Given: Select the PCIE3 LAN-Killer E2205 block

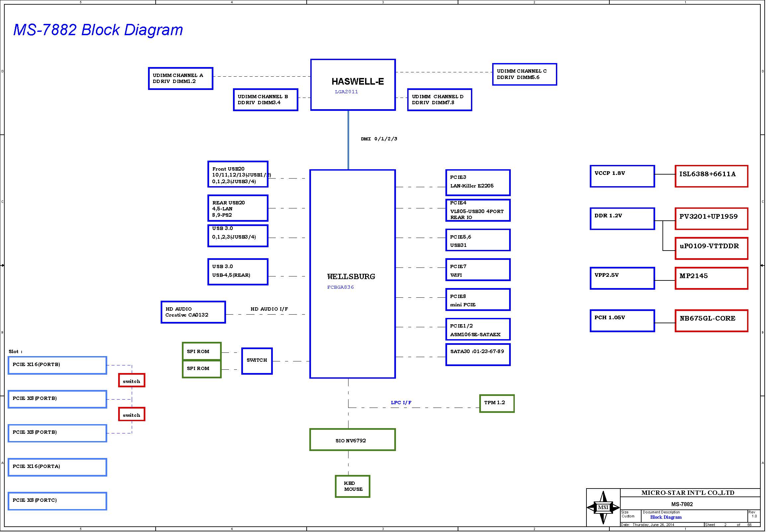Looking at the screenshot, I should click(x=478, y=183).
